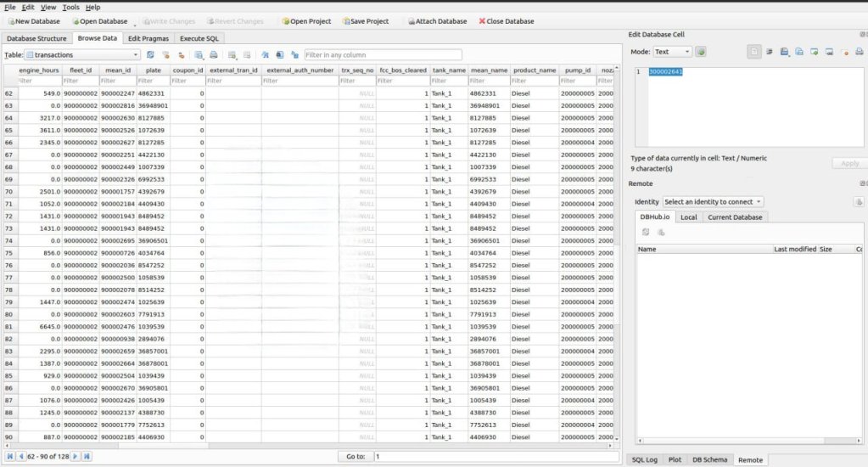The height and width of the screenshot is (467, 868).
Task: Switch to the Execute SQL tab
Action: pyautogui.click(x=200, y=38)
